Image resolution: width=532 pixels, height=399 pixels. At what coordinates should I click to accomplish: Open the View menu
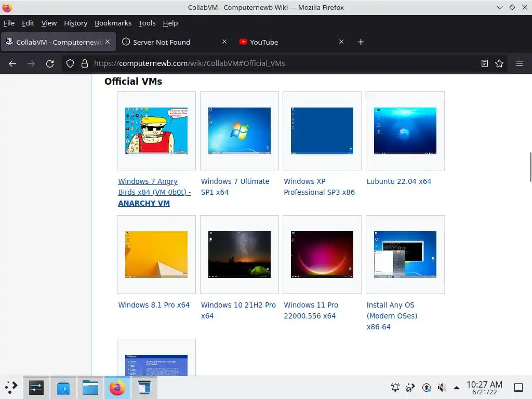49,23
